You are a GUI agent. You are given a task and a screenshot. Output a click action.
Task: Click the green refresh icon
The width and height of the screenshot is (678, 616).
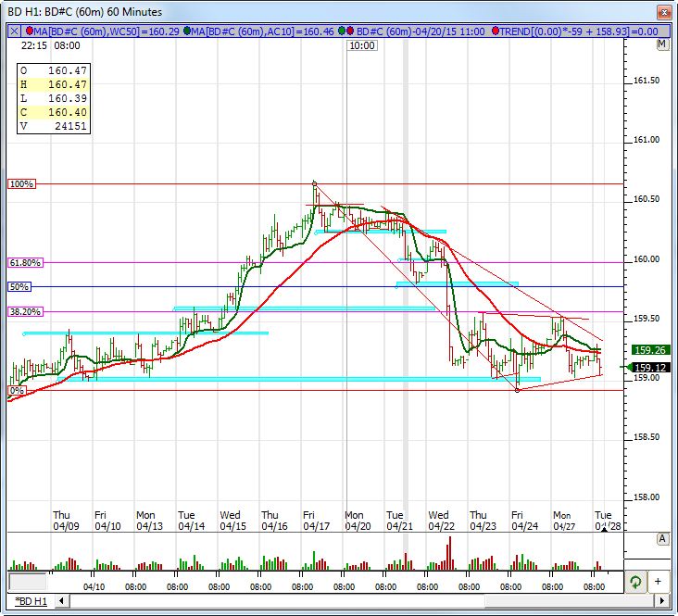635,582
